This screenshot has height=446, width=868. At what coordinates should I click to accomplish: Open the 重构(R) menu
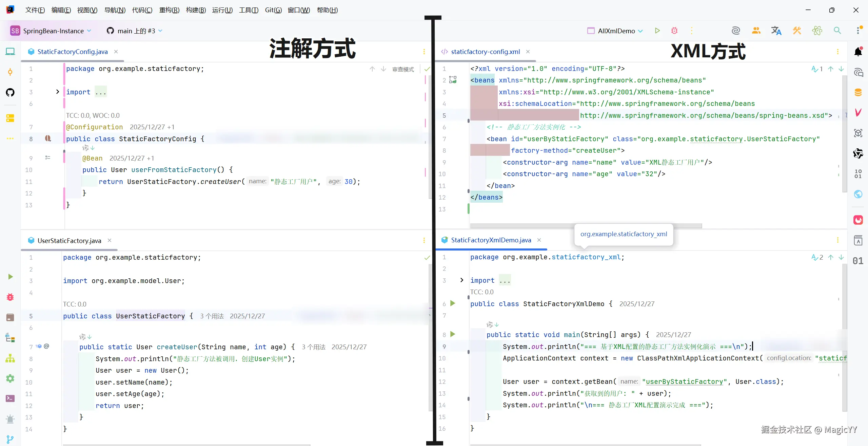[x=169, y=10]
